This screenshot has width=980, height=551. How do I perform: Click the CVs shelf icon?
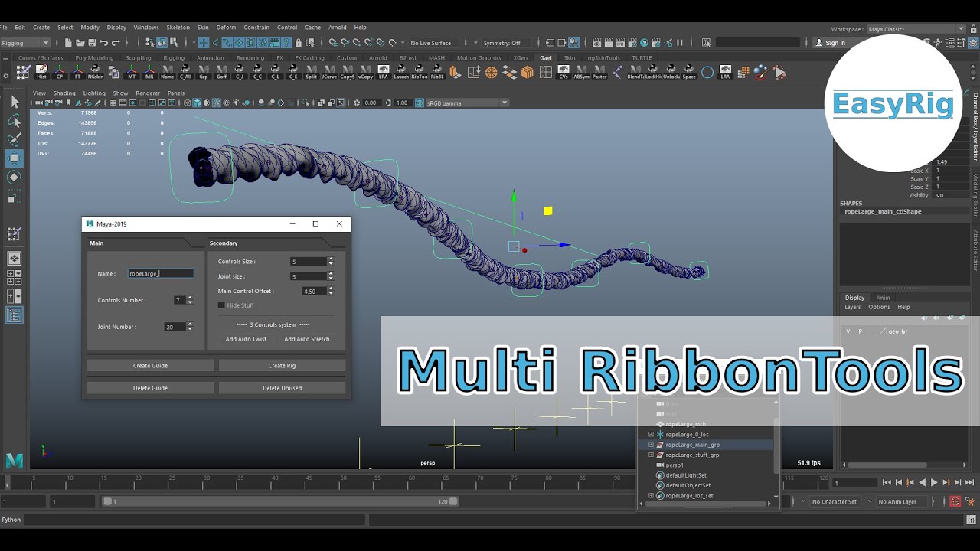pyautogui.click(x=563, y=73)
